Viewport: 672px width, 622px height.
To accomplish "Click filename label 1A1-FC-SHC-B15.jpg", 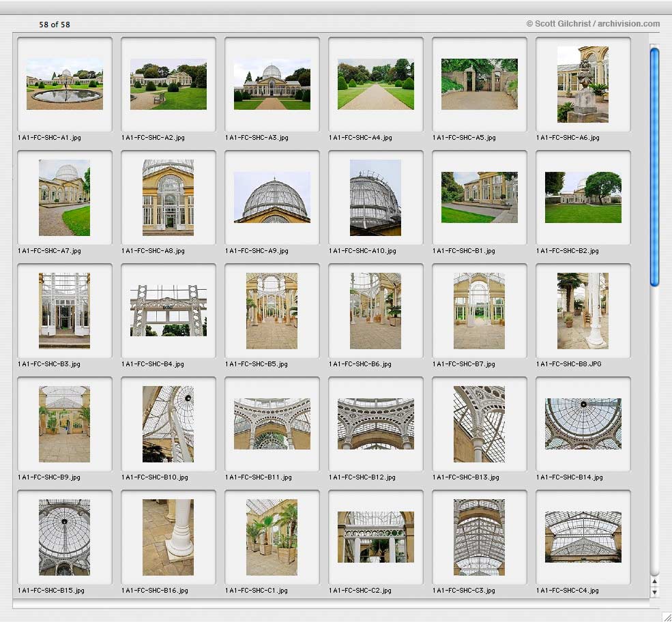I will tap(51, 590).
